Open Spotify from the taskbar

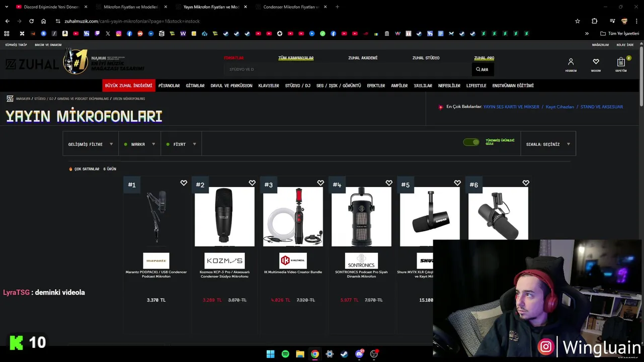285,354
